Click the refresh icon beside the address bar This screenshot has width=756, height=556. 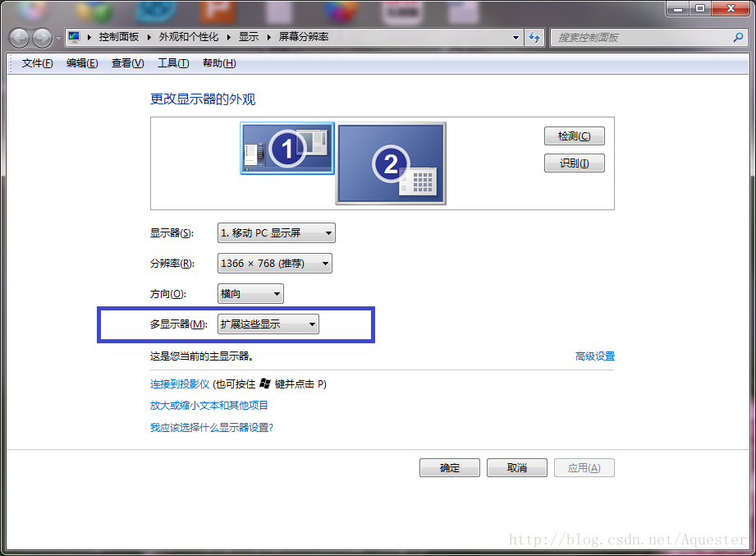[x=534, y=37]
